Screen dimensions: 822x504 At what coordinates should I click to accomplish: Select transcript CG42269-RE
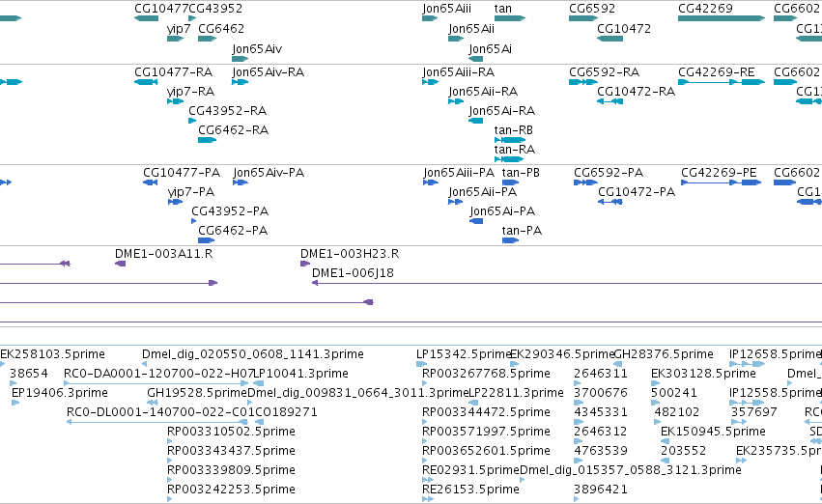717,72
